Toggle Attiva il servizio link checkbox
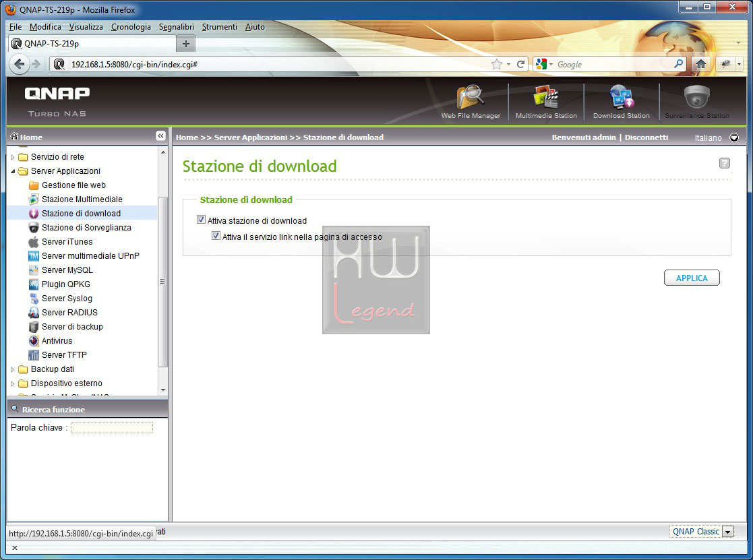The image size is (753, 560). pos(216,236)
